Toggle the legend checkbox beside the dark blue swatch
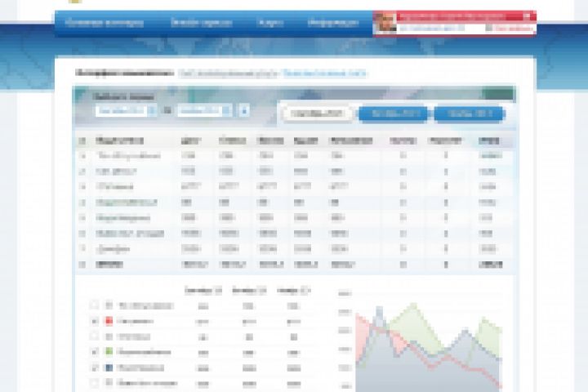 (x=95, y=367)
